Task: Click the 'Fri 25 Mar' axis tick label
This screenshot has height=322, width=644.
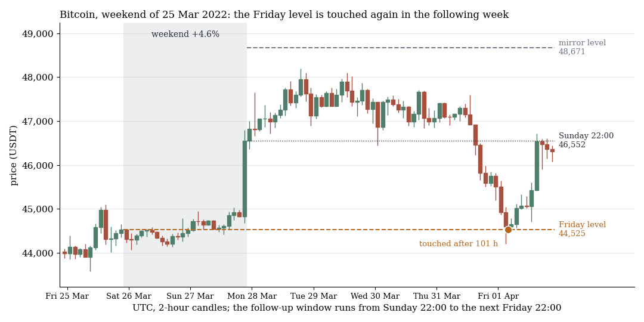Action: pyautogui.click(x=67, y=296)
